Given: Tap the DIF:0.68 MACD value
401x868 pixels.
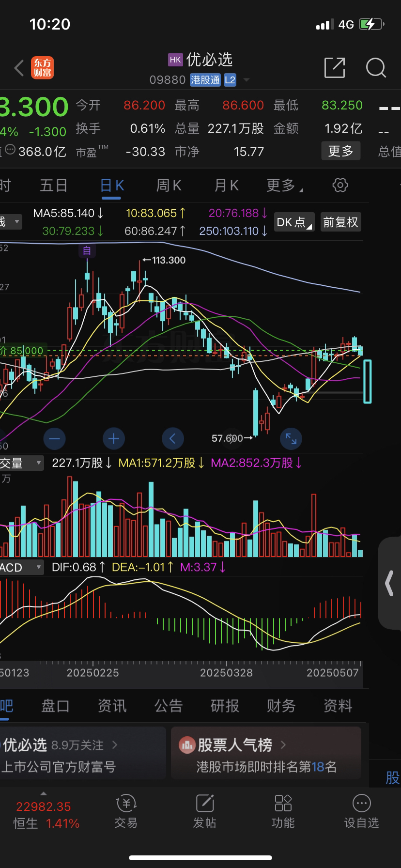Looking at the screenshot, I should tap(78, 567).
